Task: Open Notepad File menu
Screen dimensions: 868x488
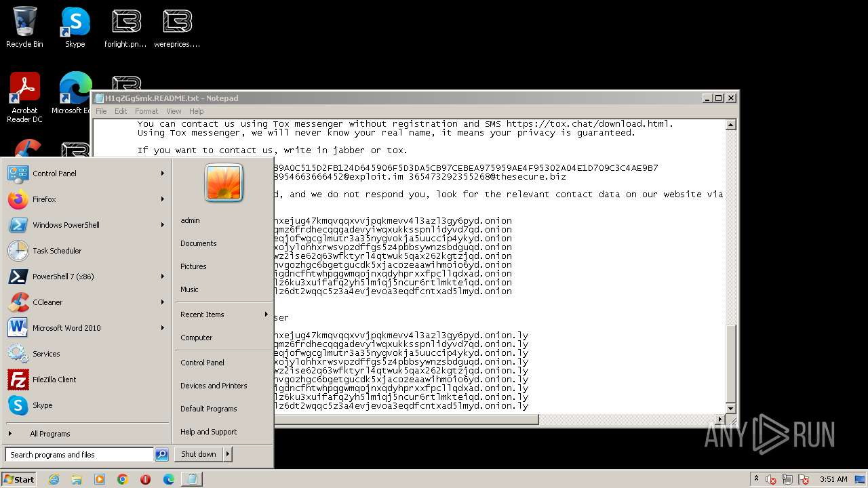Action: [x=101, y=111]
